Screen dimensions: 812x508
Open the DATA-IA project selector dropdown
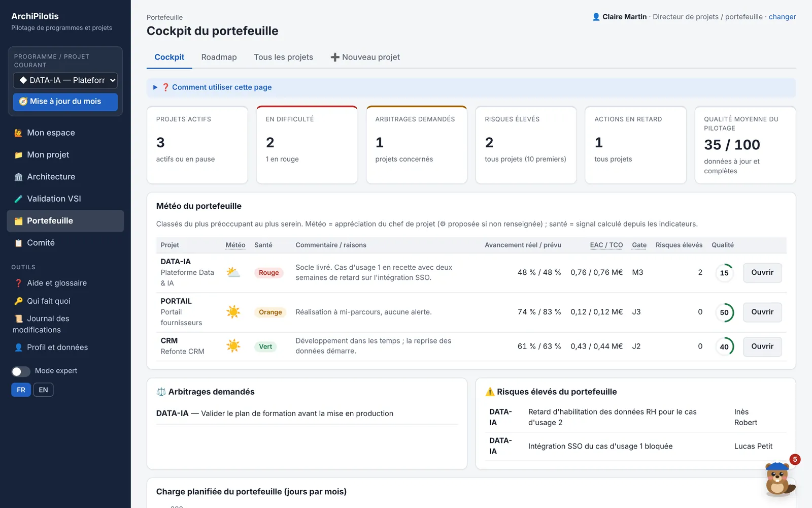(x=65, y=80)
